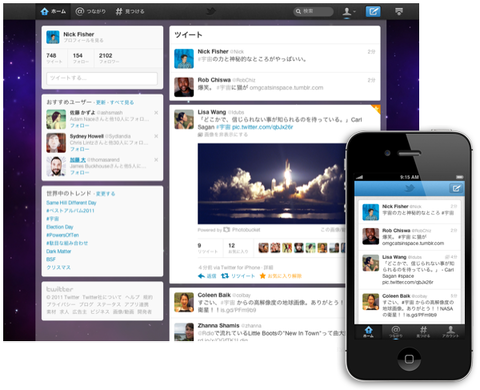The height and width of the screenshot is (390, 480).
Task: View the 12 favorites count
Action: click(238, 248)
